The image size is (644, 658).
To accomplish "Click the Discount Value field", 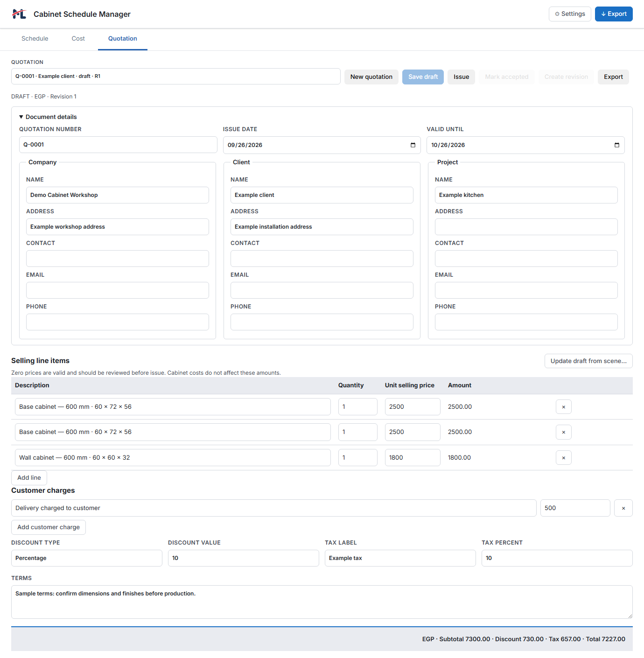I will pos(244,558).
